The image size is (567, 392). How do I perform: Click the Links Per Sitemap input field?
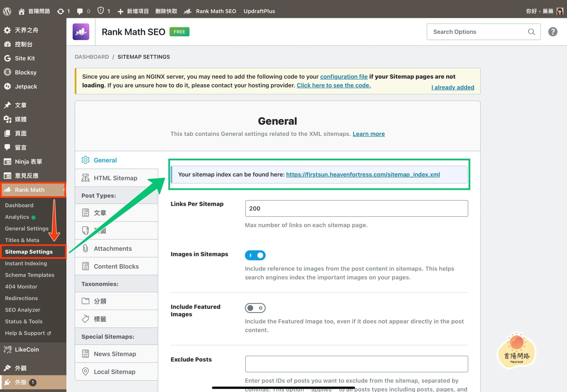click(x=356, y=208)
